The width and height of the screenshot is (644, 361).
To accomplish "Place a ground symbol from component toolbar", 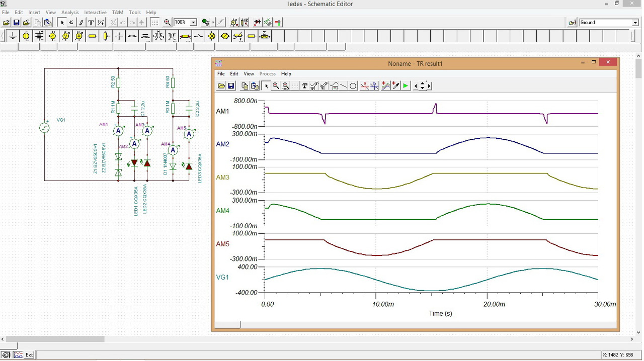I will click(13, 36).
